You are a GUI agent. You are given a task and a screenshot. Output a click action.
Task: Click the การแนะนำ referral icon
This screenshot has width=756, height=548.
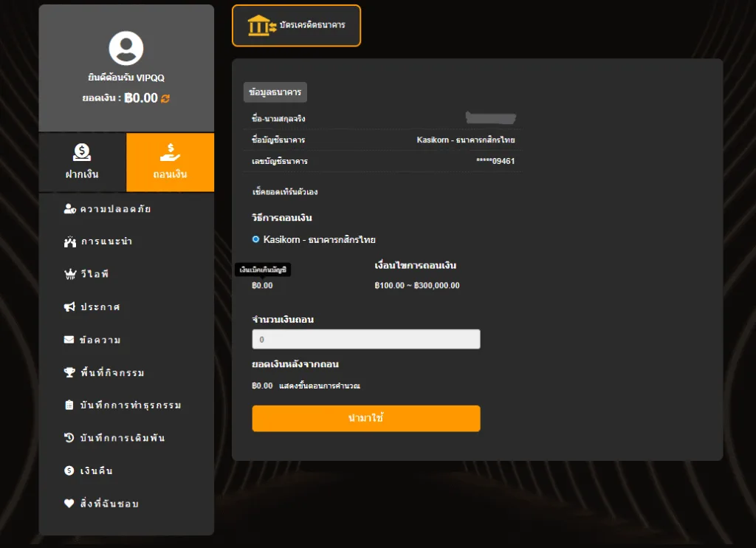[70, 242]
